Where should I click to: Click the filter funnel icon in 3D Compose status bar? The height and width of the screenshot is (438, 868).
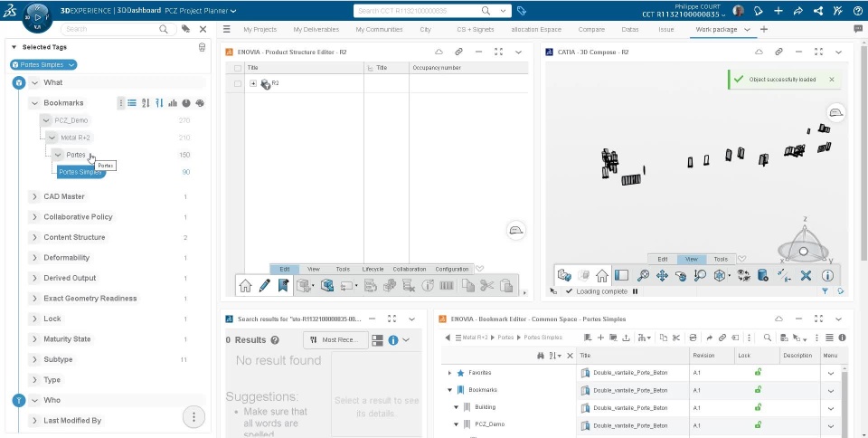pos(825,291)
